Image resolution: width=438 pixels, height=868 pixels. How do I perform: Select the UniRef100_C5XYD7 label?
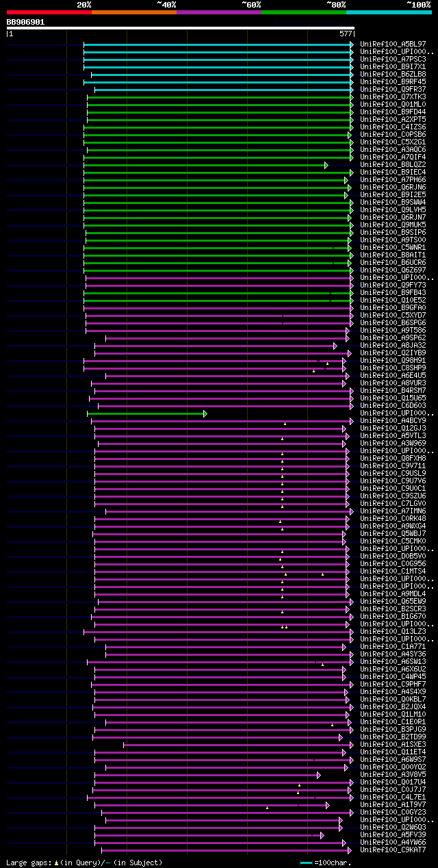(393, 316)
